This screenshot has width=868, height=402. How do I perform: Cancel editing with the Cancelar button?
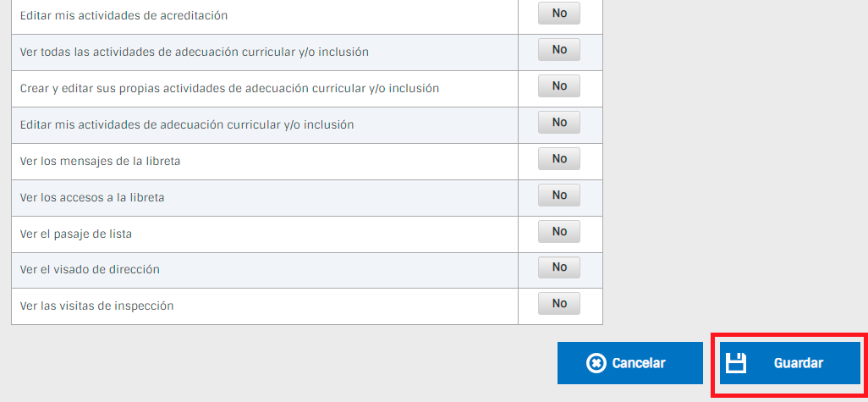(x=630, y=363)
